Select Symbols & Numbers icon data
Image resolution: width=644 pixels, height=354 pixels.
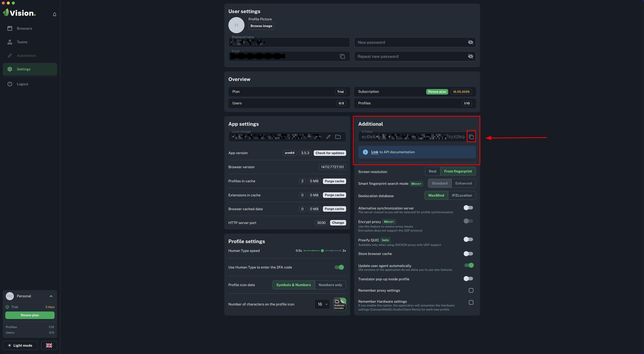click(x=293, y=285)
